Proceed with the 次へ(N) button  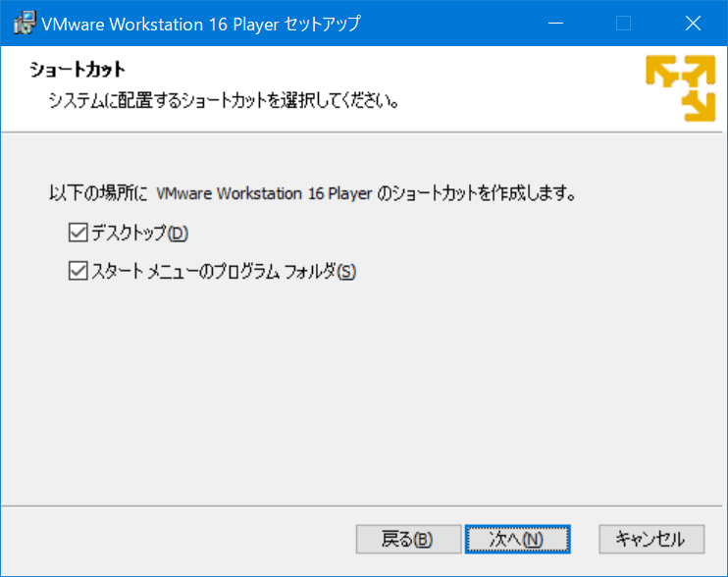517,539
